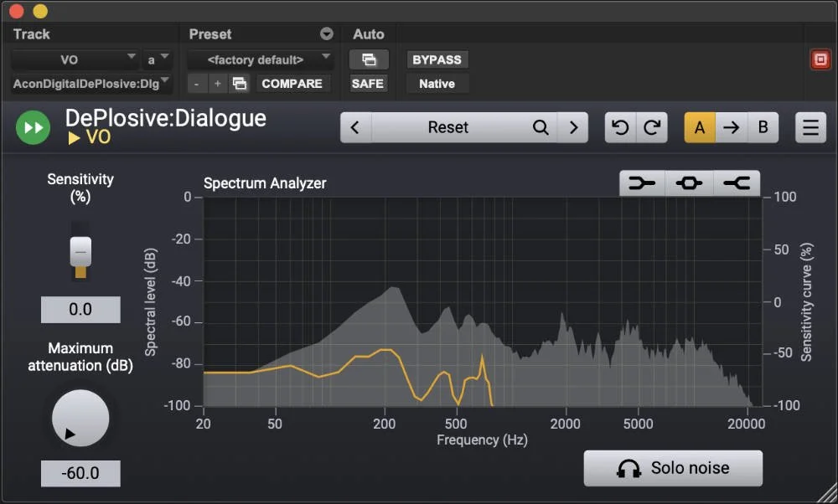The height and width of the screenshot is (504, 838).
Task: Toggle the BYPASS button
Action: pyautogui.click(x=437, y=59)
